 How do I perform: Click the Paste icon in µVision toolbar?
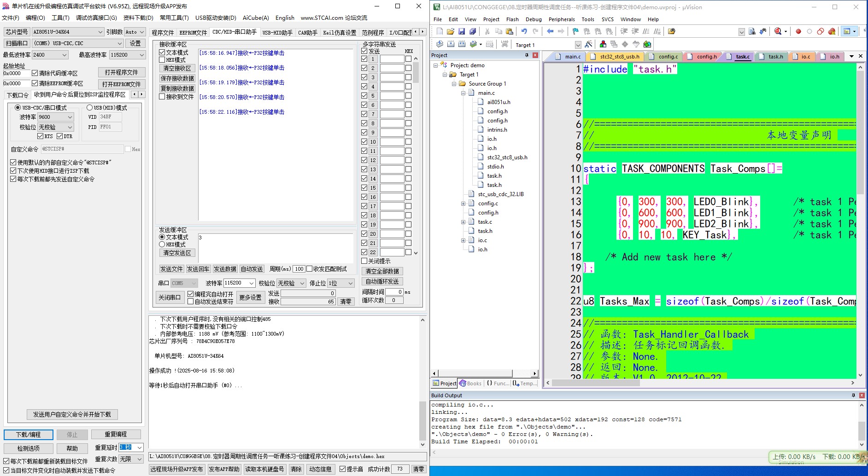510,31
